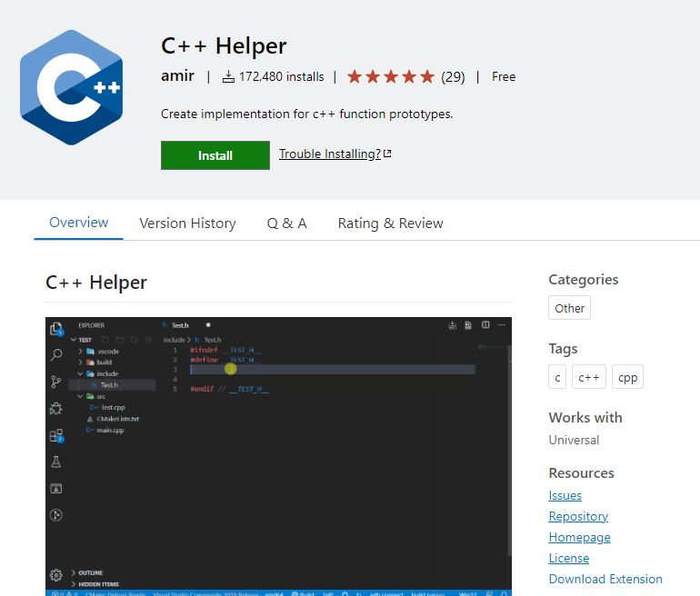Viewport: 700px width, 596px height.
Task: Click the download-tray icon in the demo editor toolbar
Action: coord(452,325)
